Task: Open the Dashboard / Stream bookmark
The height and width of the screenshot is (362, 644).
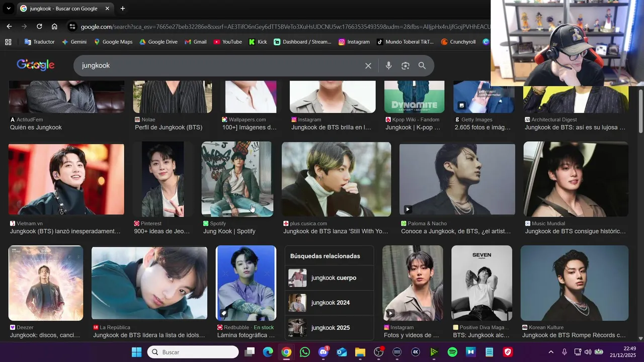Action: tap(303, 42)
